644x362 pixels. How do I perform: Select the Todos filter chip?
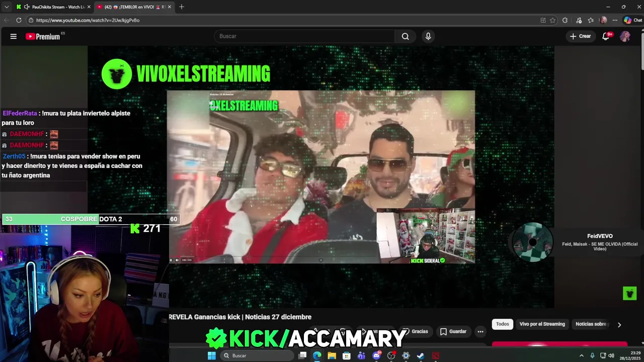503,324
